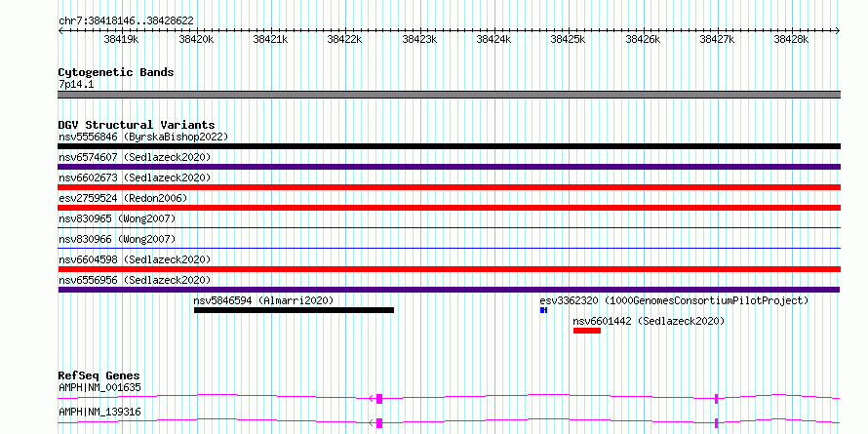Open gene label AMPH|NM_139316
Screen dimensions: 868x434
[x=99, y=413]
